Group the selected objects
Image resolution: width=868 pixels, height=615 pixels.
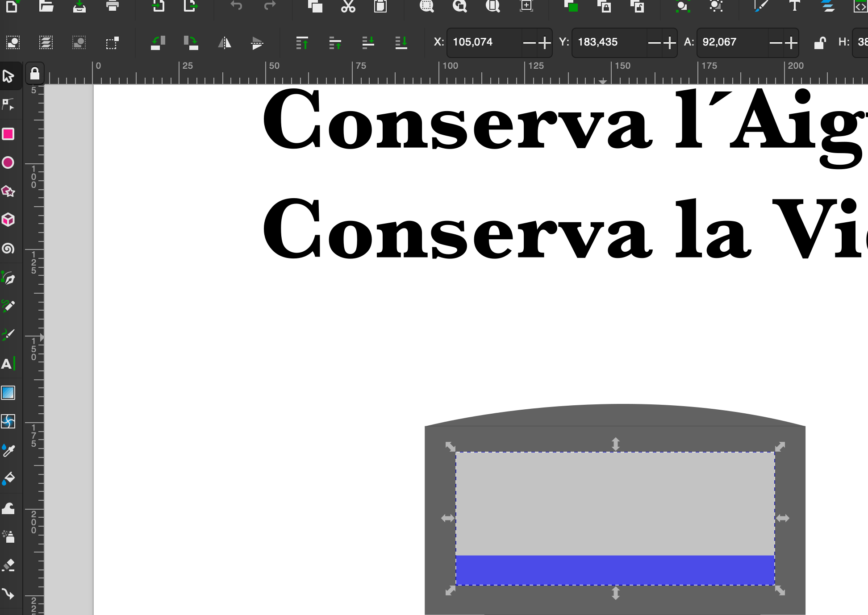tap(683, 6)
